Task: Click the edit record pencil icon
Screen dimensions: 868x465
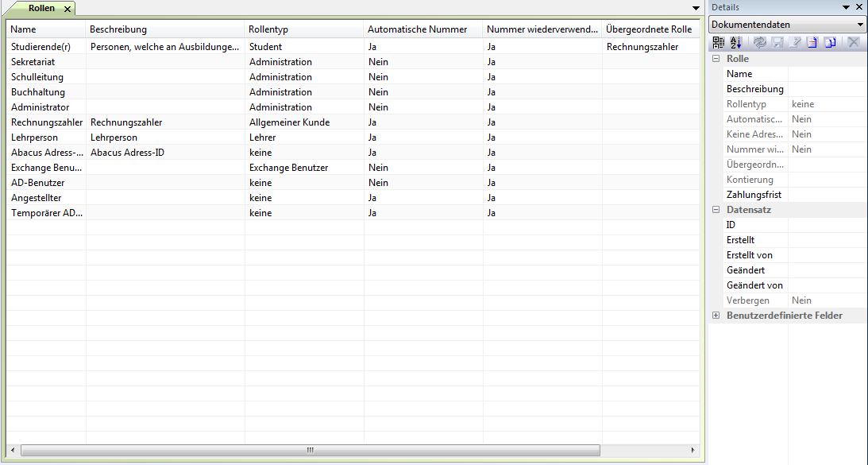Action: 795,42
